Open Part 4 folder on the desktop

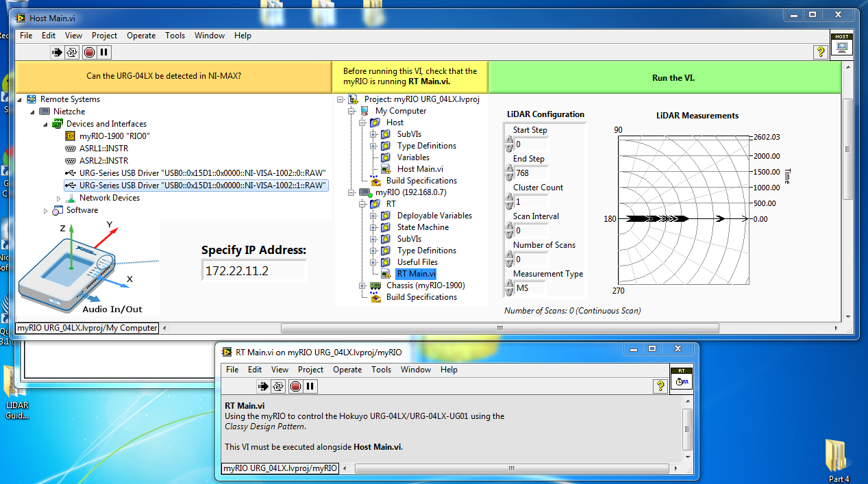837,460
